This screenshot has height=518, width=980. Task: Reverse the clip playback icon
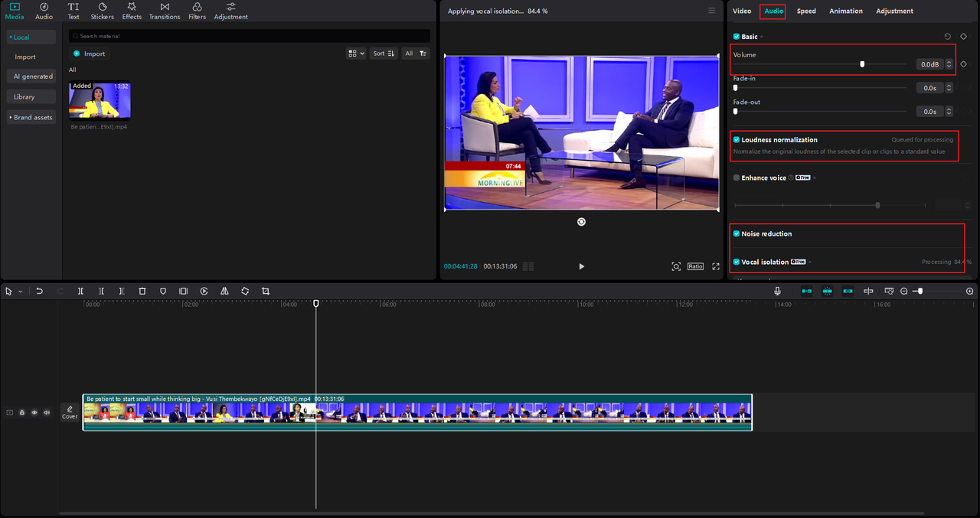pyautogui.click(x=204, y=291)
